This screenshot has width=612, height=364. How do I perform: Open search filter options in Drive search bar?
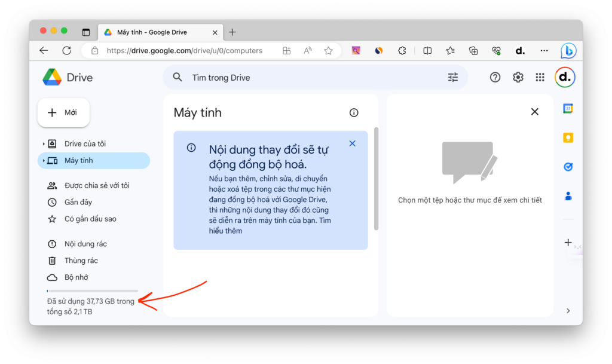coord(452,77)
